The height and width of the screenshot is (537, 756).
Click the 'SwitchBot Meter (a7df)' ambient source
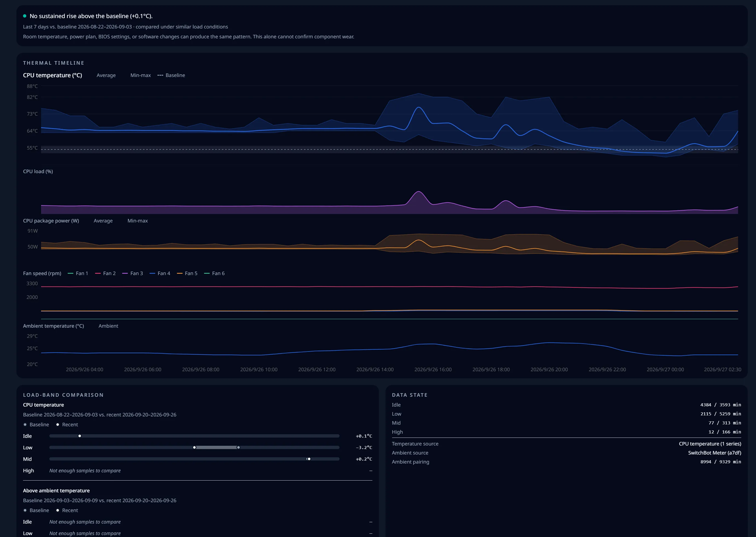[x=714, y=453]
